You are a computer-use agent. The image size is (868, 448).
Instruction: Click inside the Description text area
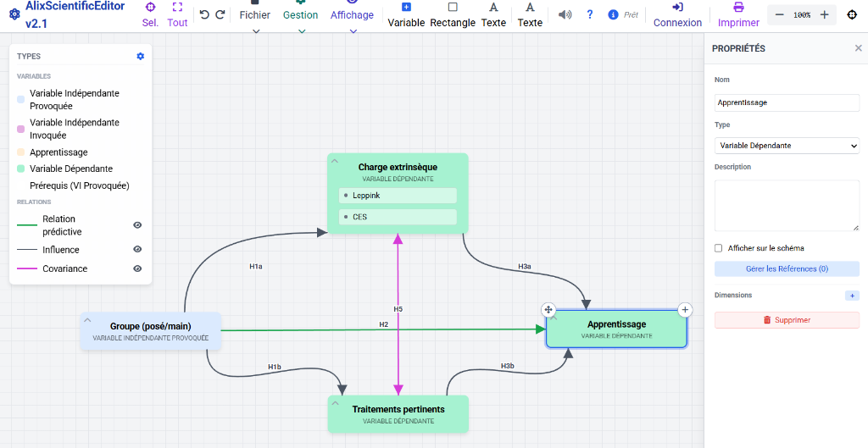point(787,205)
